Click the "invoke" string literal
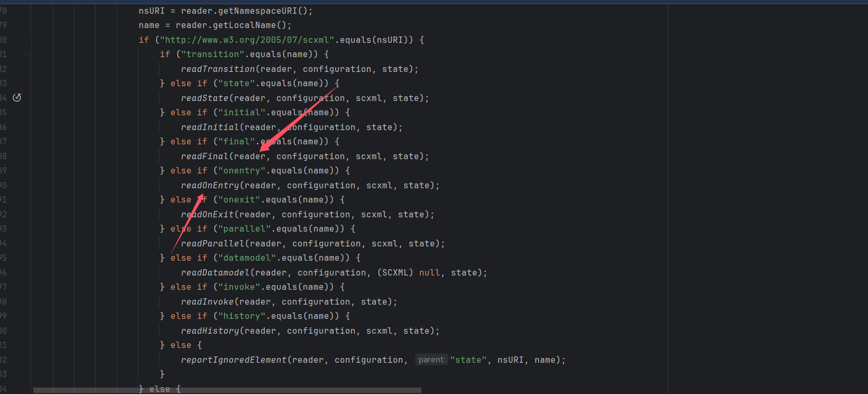The width and height of the screenshot is (868, 394). tap(239, 287)
